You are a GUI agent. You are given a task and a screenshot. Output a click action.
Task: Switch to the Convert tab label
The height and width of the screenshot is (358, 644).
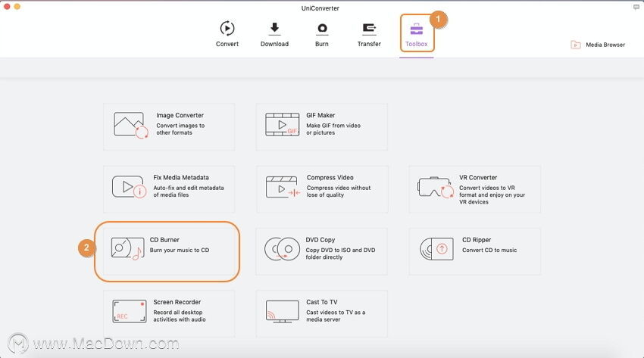[x=227, y=44]
